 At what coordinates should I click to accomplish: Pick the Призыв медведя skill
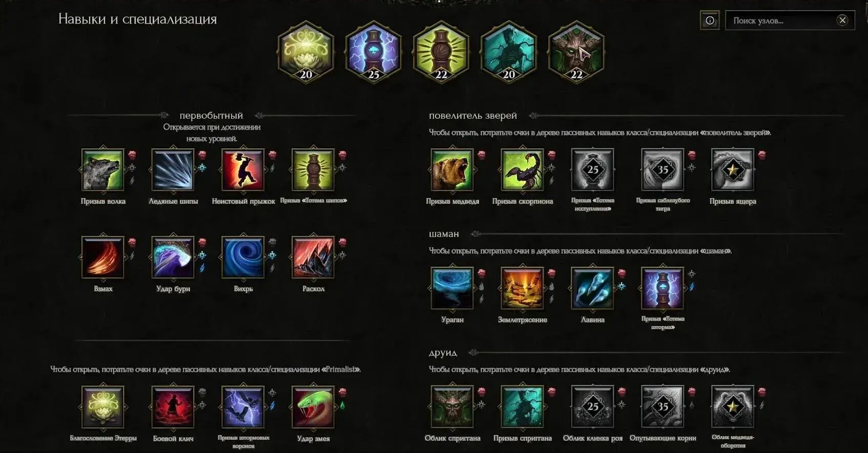point(452,170)
